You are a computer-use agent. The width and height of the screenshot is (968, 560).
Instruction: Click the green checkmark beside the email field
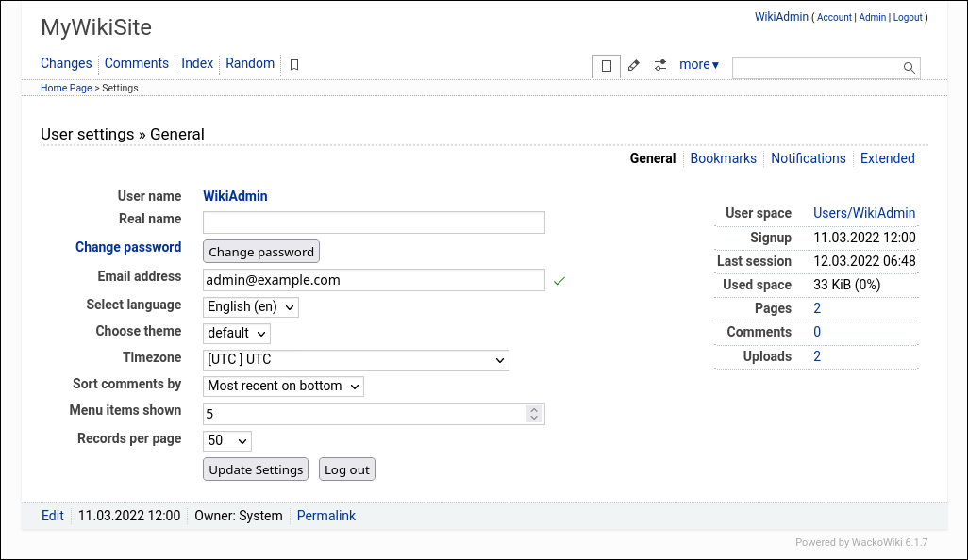[559, 280]
